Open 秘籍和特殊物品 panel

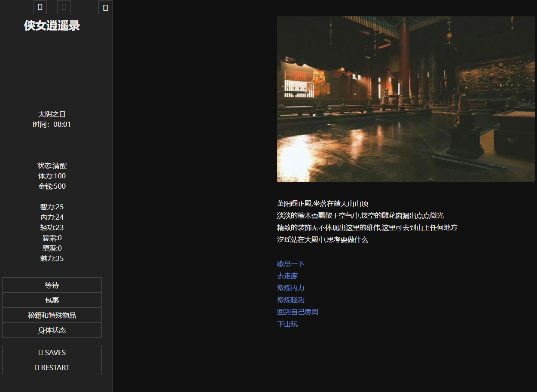pyautogui.click(x=52, y=315)
